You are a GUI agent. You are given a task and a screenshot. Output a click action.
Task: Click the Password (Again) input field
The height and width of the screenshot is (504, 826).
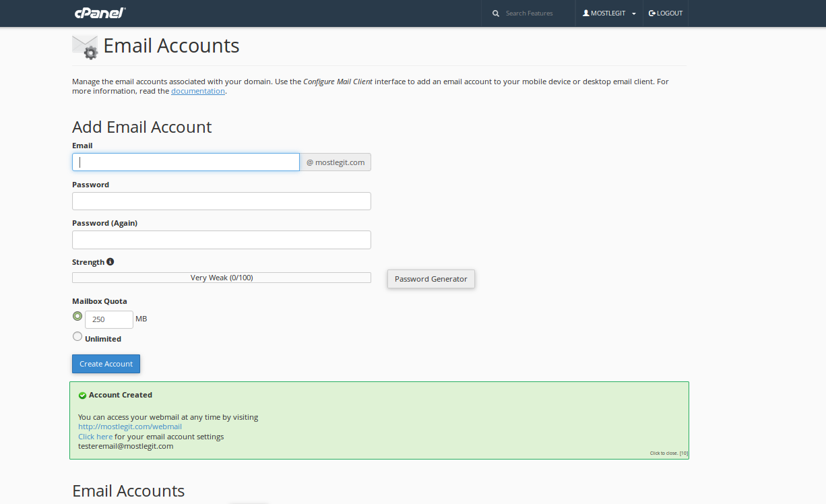pos(221,240)
